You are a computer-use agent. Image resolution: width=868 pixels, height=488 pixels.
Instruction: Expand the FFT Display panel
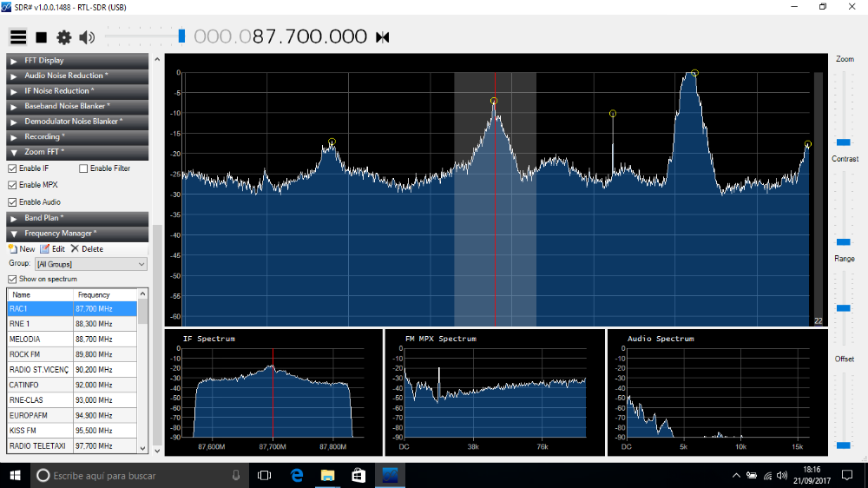pos(43,61)
